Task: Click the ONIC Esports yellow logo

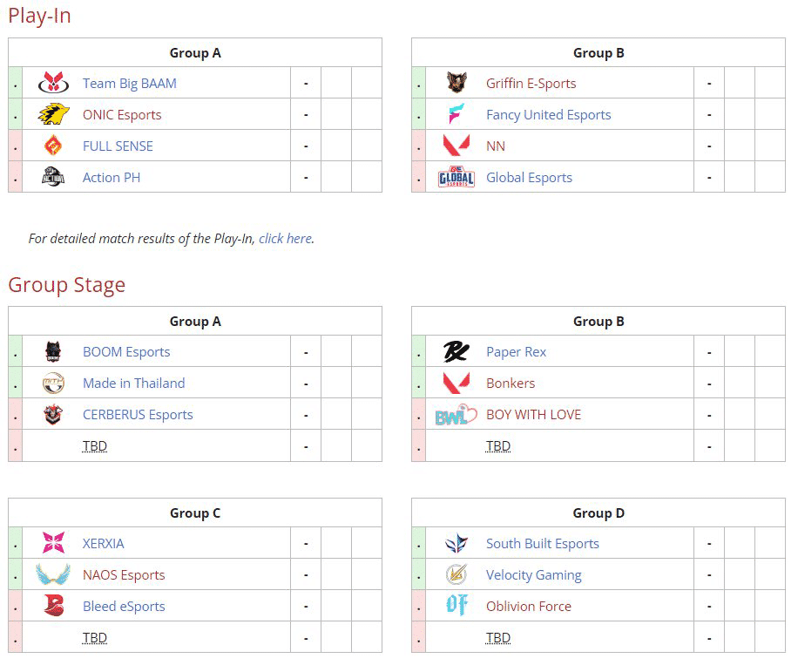Action: pos(53,114)
